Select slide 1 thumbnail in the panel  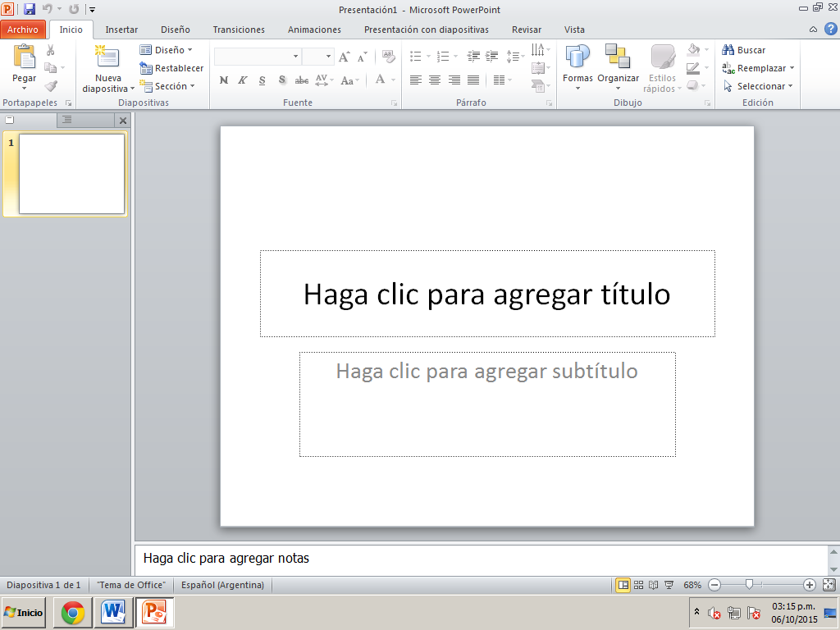(x=70, y=173)
